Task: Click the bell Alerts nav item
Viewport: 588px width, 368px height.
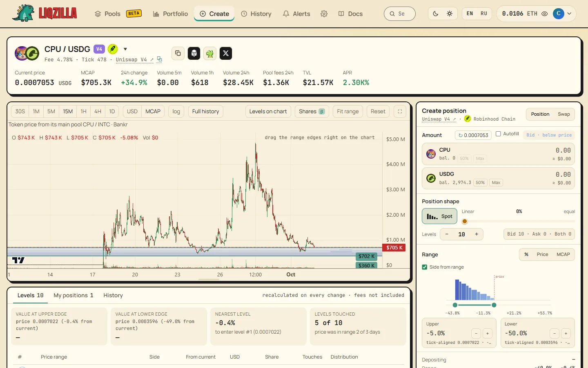Action: (296, 14)
